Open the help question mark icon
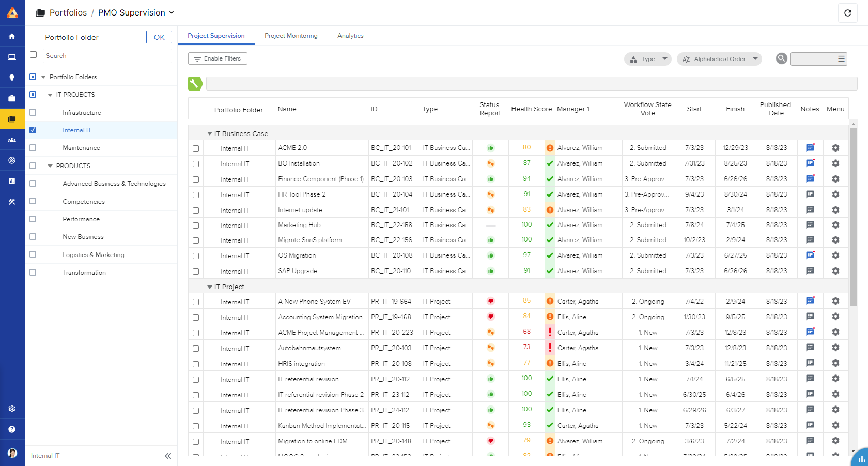868x466 pixels. 12,429
